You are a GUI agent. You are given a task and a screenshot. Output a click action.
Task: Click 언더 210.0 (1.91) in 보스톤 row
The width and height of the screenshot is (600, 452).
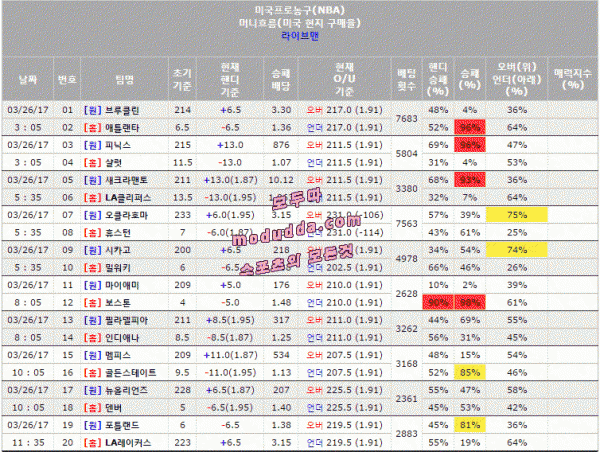[344, 303]
